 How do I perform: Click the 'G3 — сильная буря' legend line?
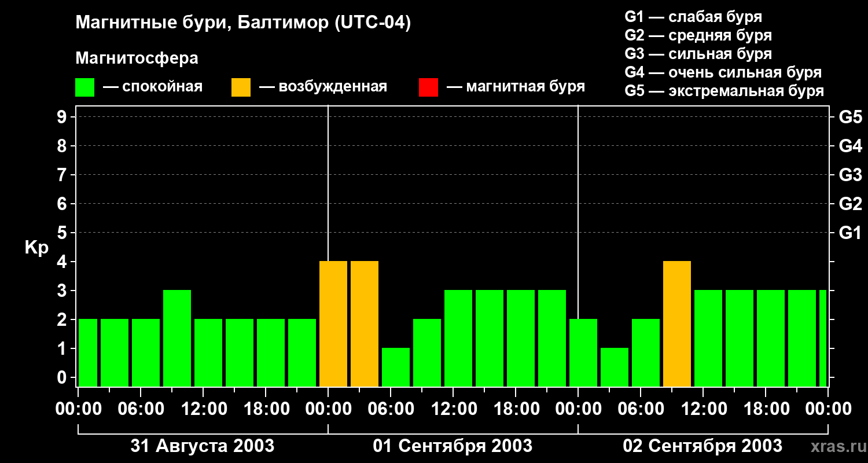698,54
